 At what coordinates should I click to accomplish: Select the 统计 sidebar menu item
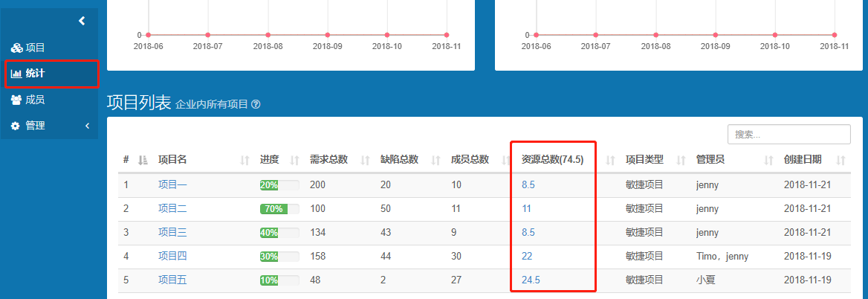tap(35, 74)
